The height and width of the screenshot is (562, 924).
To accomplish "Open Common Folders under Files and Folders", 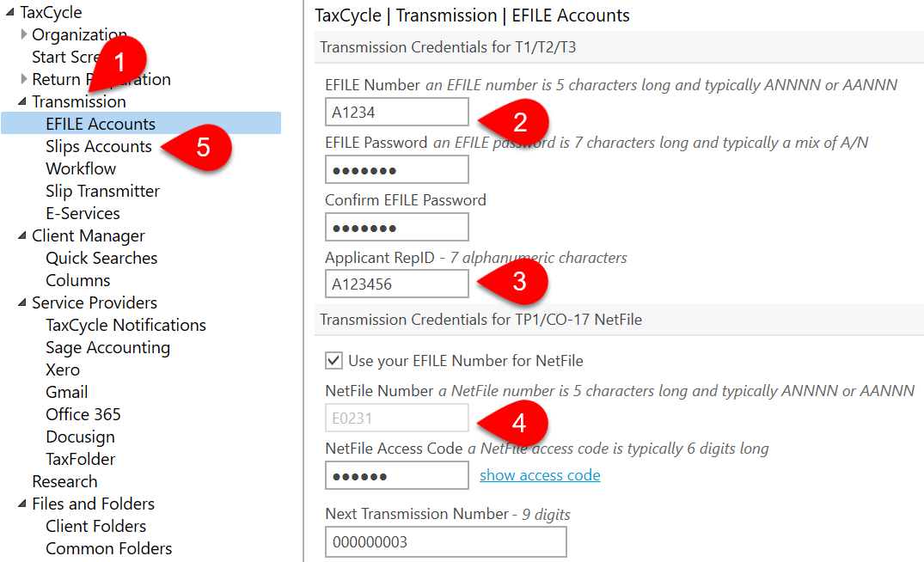I will click(x=108, y=547).
